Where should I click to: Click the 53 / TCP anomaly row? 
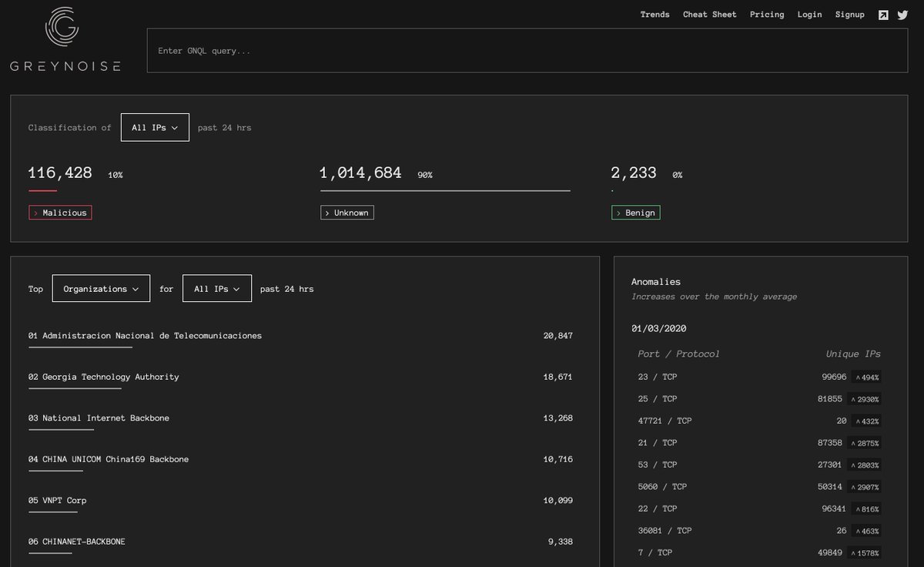tap(759, 465)
